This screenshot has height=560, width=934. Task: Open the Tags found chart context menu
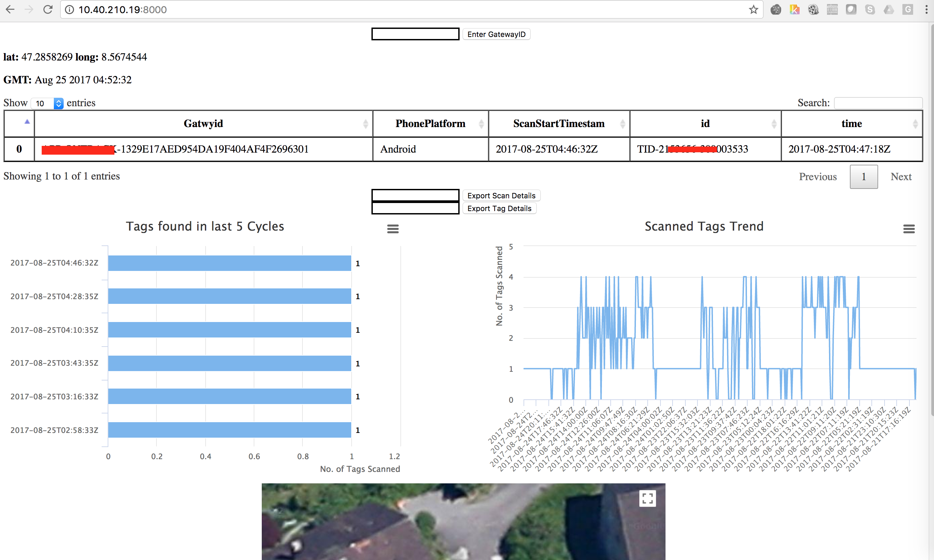coord(393,229)
